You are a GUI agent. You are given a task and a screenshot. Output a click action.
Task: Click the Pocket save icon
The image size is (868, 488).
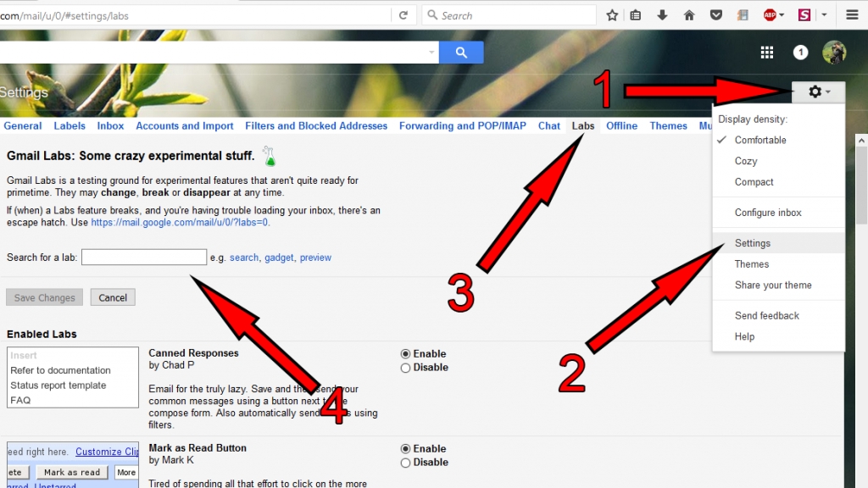(x=716, y=15)
